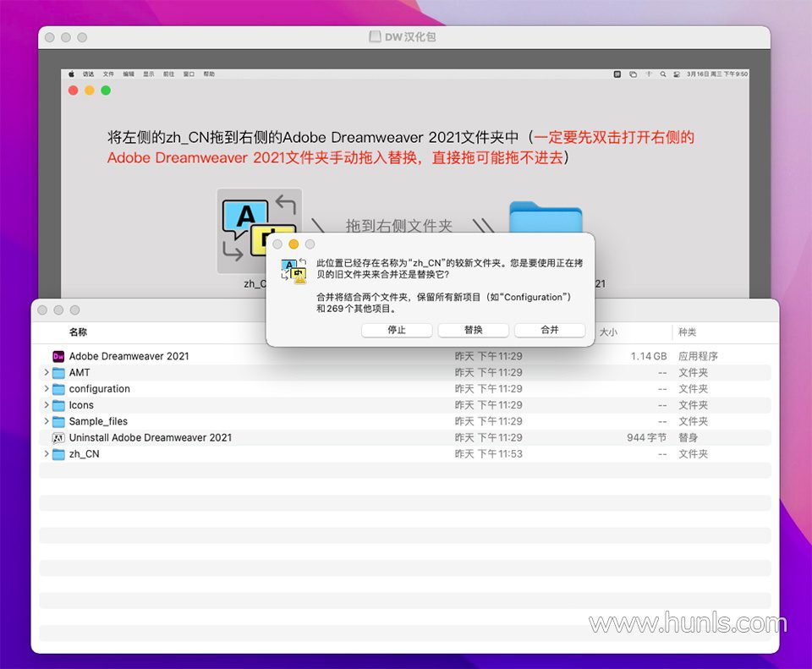Click the folder proxy icon beside the DW汉化包 title

click(x=375, y=36)
